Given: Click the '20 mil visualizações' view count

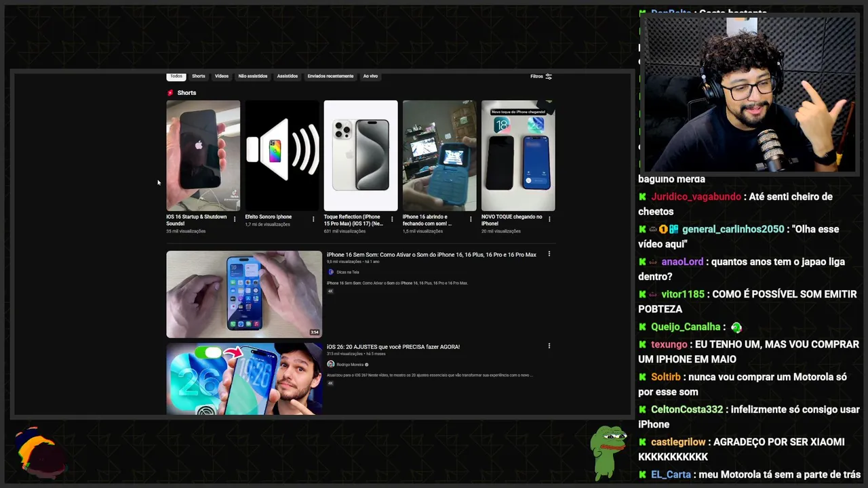Looking at the screenshot, I should (501, 231).
